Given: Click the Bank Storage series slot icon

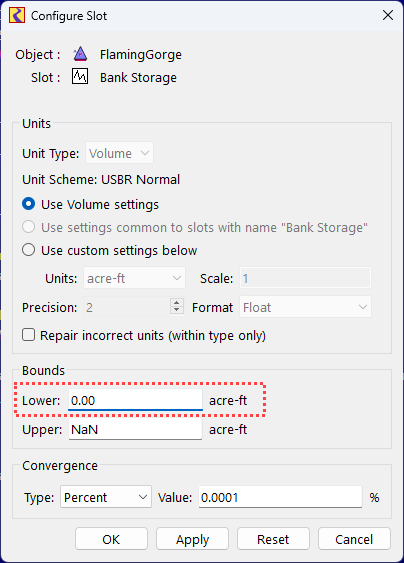Looking at the screenshot, I should (x=80, y=76).
